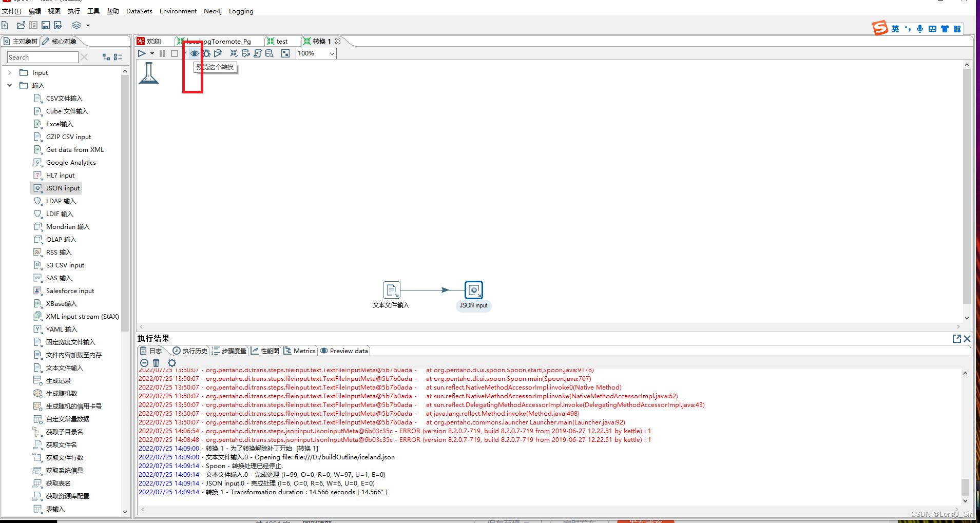
Task: Clear the log with trash icon
Action: (x=156, y=363)
